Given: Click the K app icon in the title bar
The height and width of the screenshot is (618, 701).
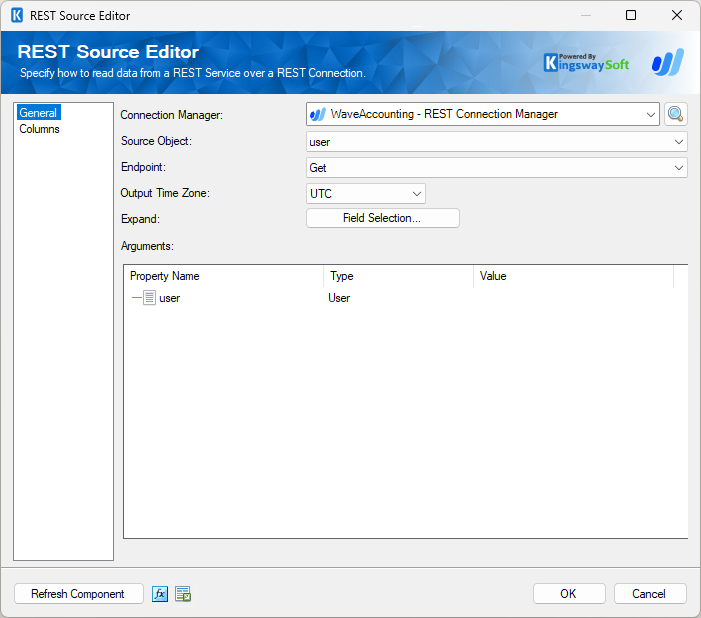Looking at the screenshot, I should tap(17, 16).
